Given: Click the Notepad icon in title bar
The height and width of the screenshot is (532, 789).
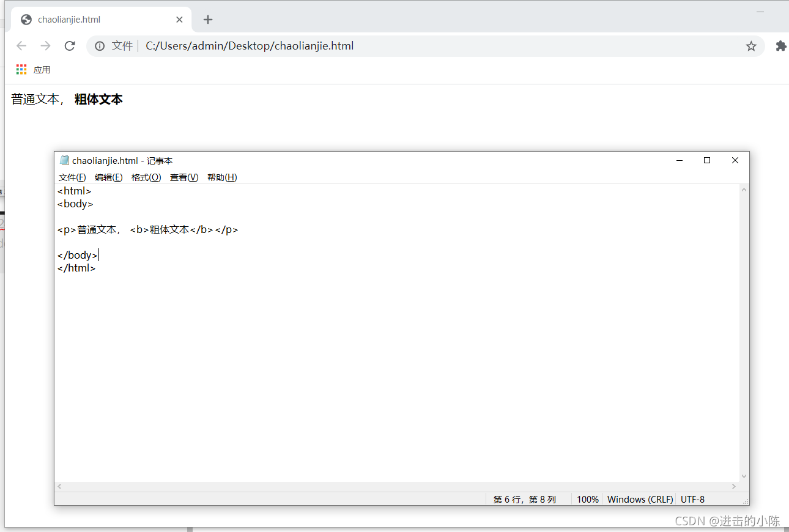Looking at the screenshot, I should [x=64, y=160].
